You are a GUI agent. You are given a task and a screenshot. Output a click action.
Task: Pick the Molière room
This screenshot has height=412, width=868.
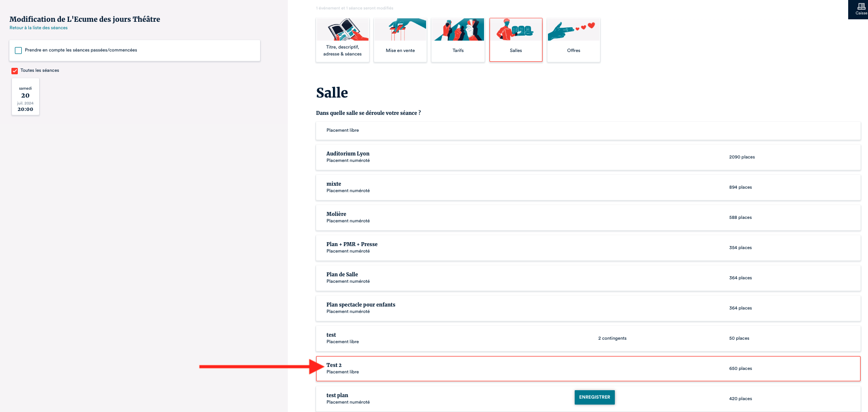pos(588,217)
